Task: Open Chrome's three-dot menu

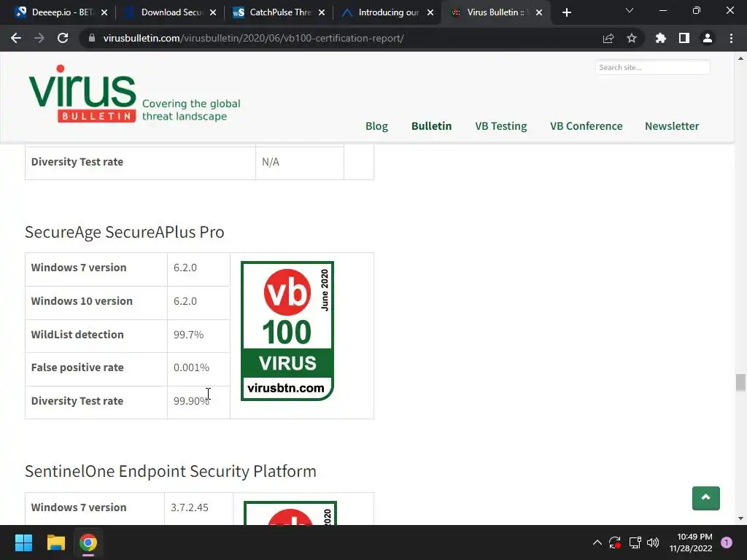Action: point(731,38)
